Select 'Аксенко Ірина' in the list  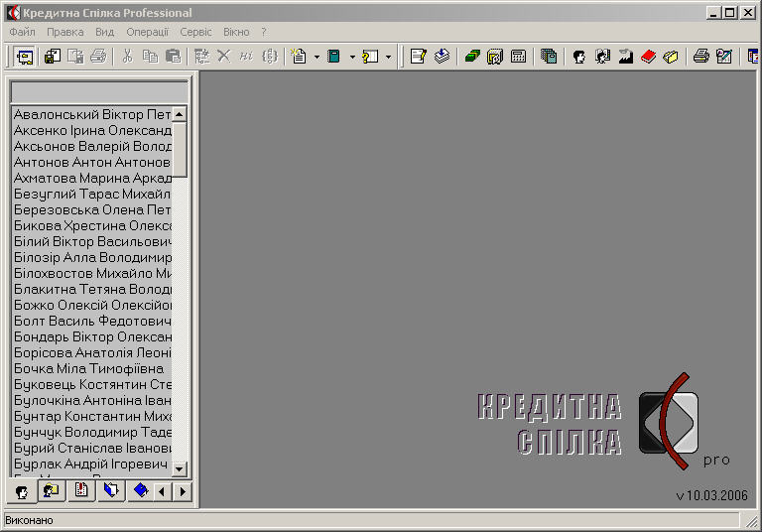(x=92, y=131)
